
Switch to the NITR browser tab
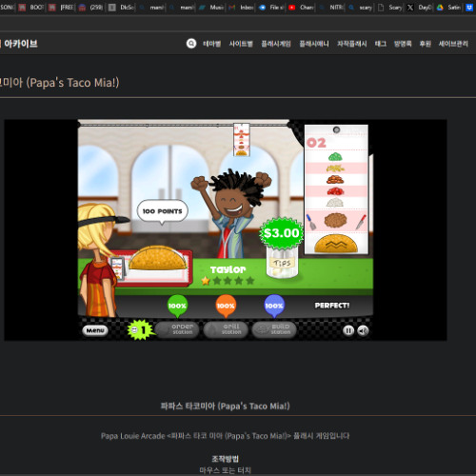click(331, 8)
